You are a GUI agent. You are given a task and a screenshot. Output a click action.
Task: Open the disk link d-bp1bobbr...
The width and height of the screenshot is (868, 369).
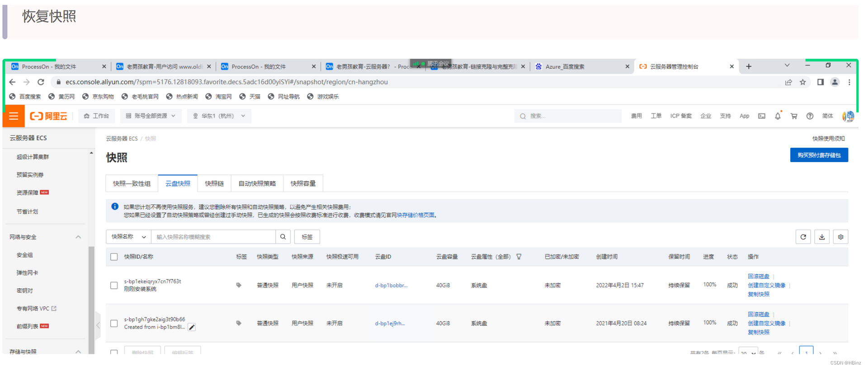[x=391, y=285]
